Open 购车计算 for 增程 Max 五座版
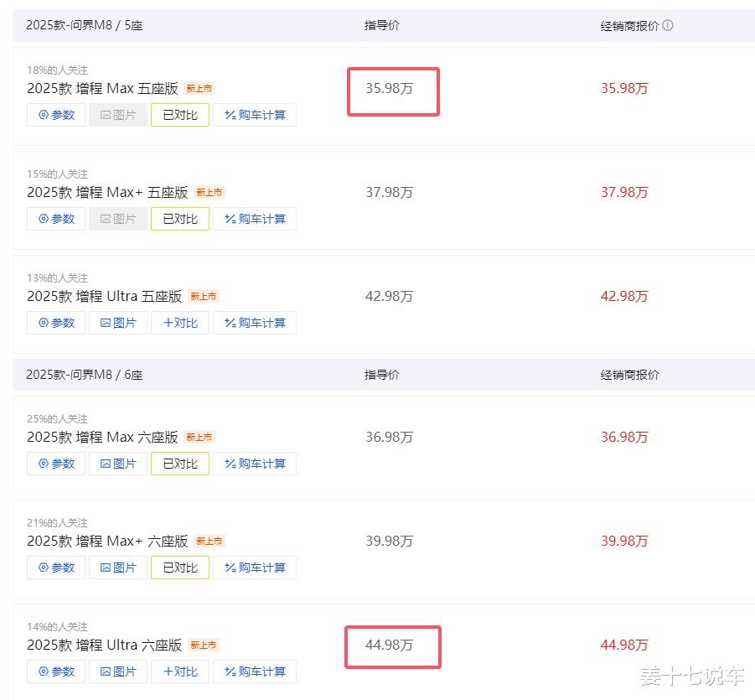The width and height of the screenshot is (755, 700). pos(255,115)
